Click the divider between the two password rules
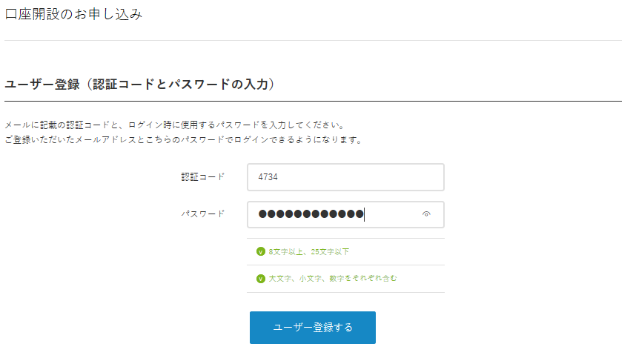This screenshot has height=364, width=633. click(x=345, y=265)
